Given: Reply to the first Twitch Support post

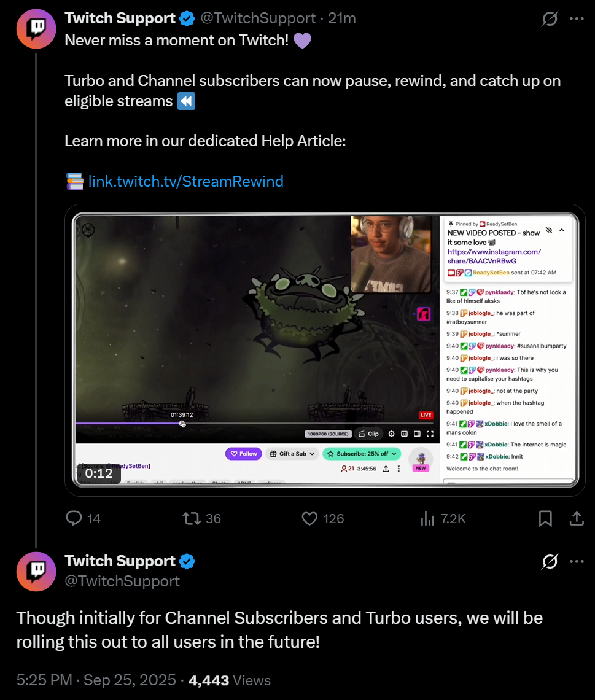Looking at the screenshot, I should pos(74,519).
